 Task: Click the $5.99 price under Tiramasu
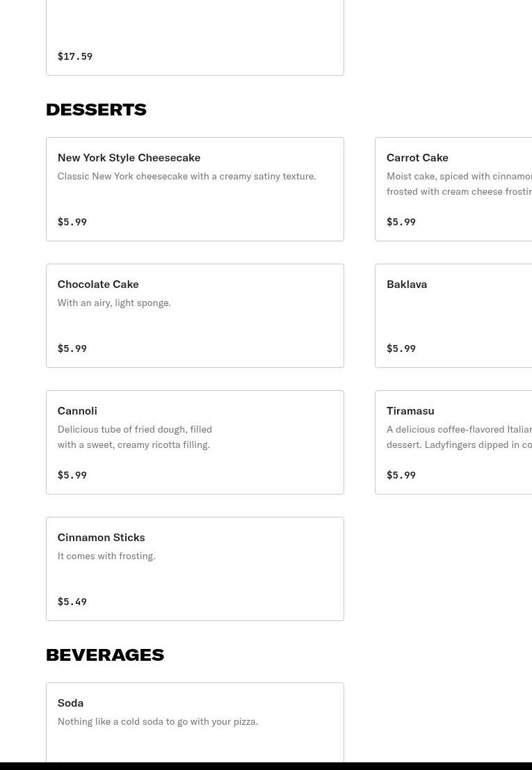click(401, 475)
